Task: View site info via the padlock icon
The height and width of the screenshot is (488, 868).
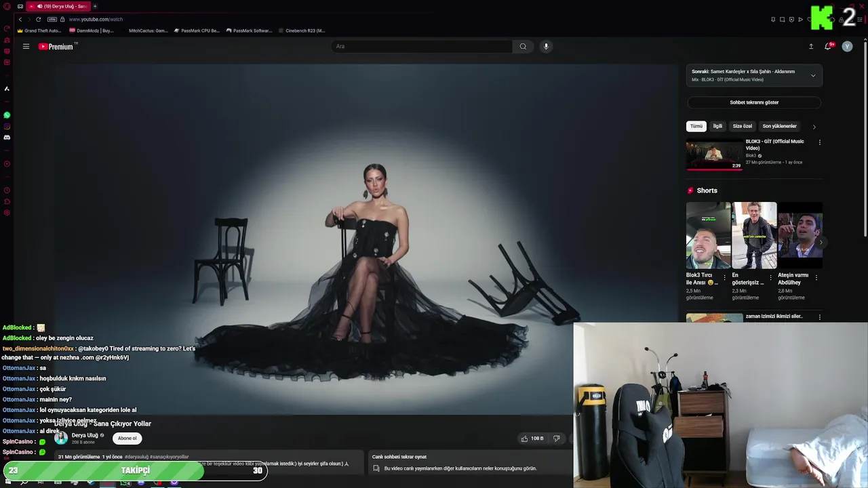Action: (62, 20)
